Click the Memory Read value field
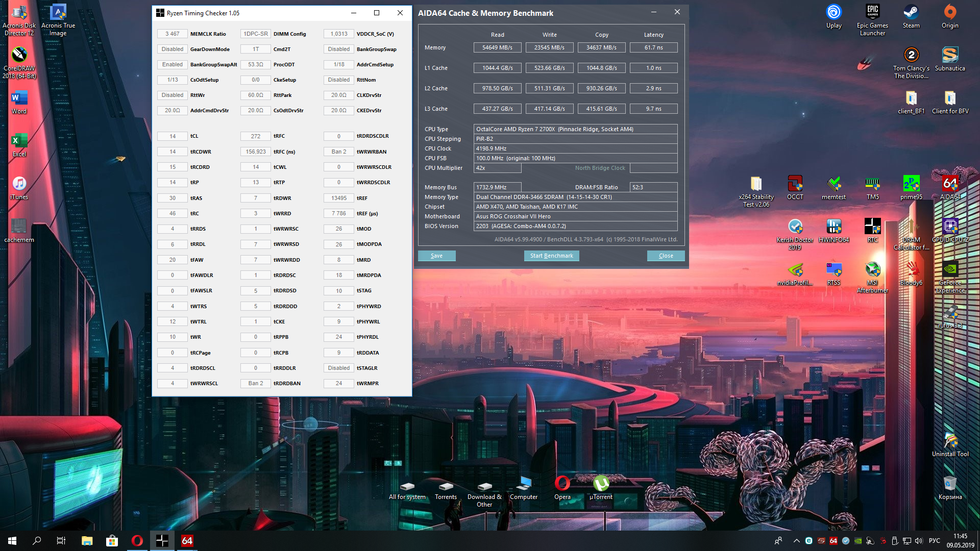Screen dimensions: 980x551 pos(497,47)
